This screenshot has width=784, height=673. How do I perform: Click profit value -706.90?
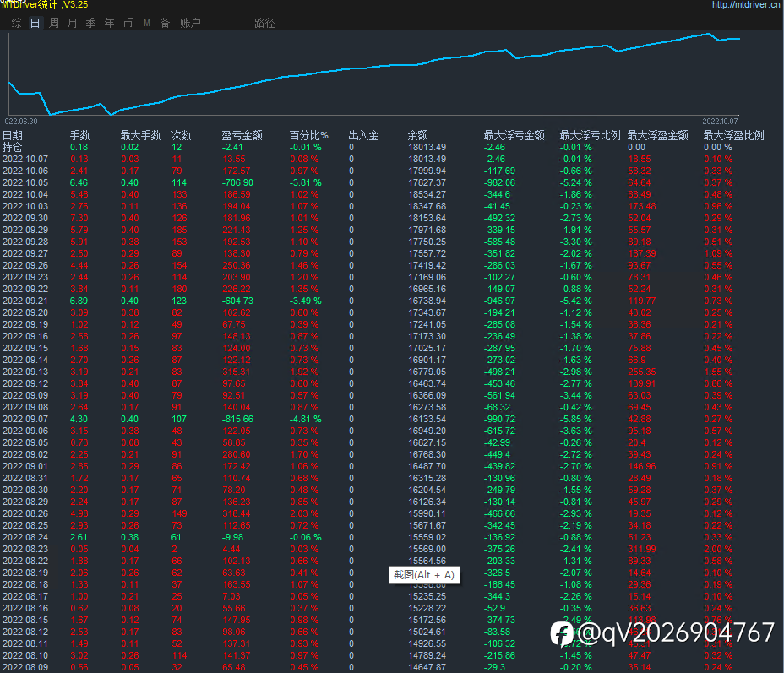coord(237,183)
